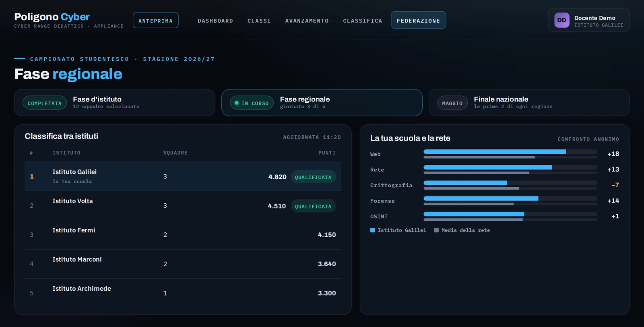This screenshot has height=327, width=644.
Task: Click the CONFRONTO ANONIMO label
Action: pyautogui.click(x=588, y=139)
